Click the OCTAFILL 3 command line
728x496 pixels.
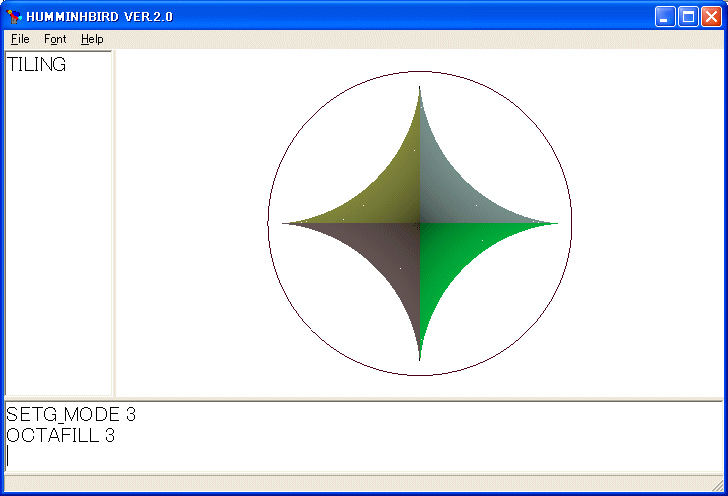click(60, 435)
